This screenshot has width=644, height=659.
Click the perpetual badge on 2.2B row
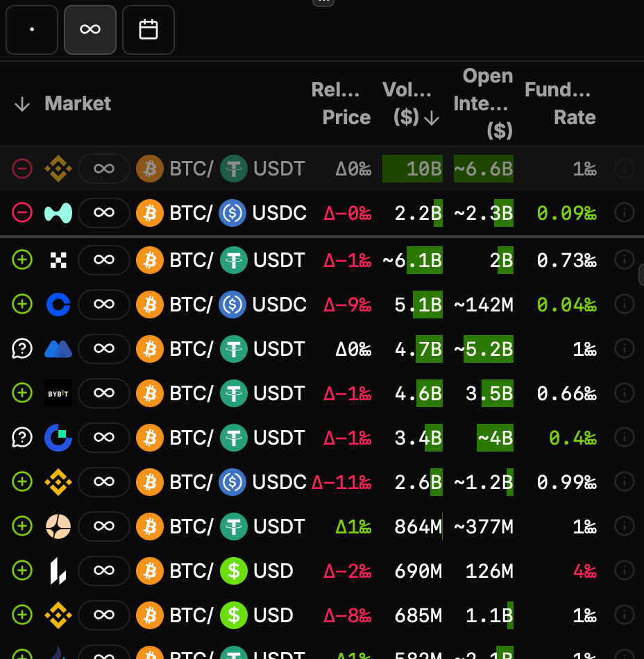click(x=104, y=213)
